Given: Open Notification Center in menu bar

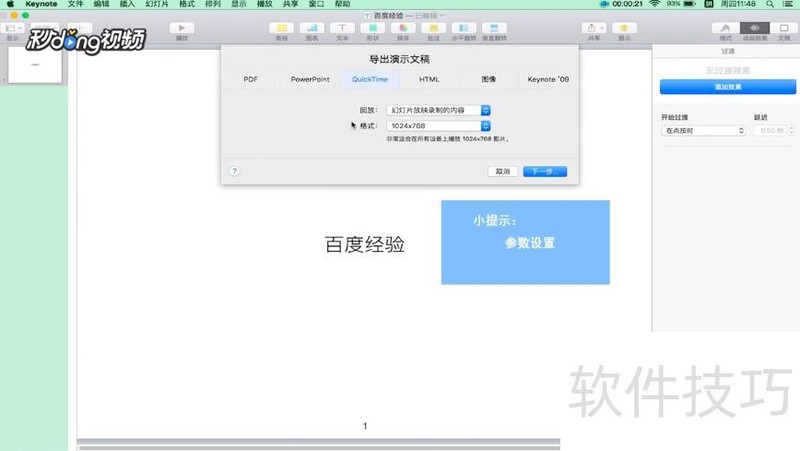Looking at the screenshot, I should pyautogui.click(x=787, y=4).
